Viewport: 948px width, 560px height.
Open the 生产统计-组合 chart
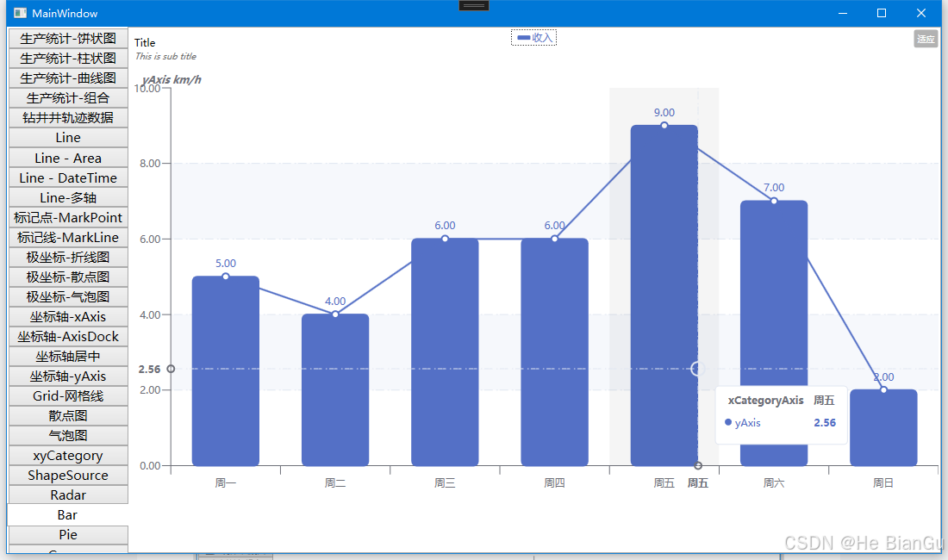68,98
